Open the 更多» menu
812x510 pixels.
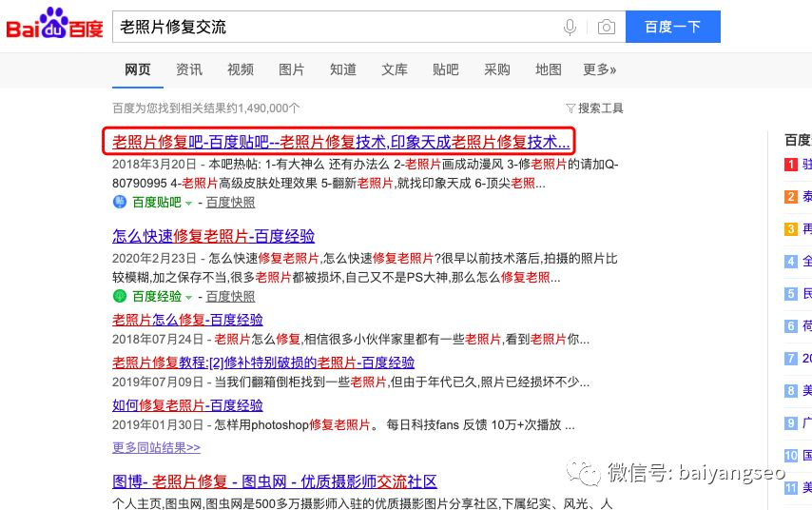click(599, 69)
